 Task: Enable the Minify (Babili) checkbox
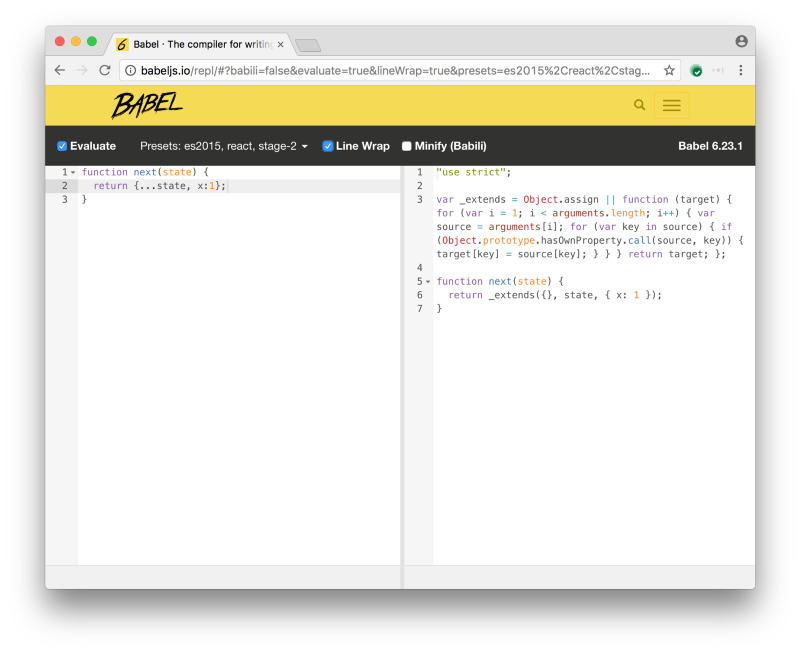point(407,146)
